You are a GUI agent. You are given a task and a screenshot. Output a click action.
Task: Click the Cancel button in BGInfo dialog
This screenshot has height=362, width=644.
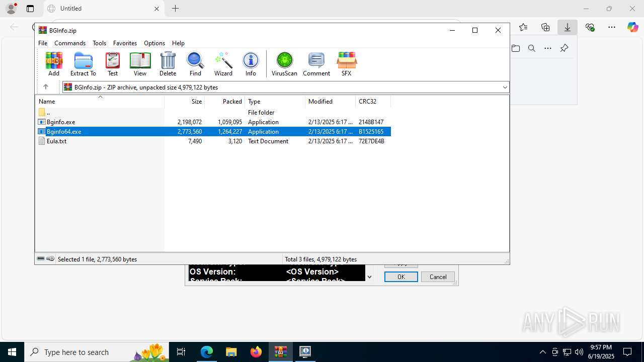pyautogui.click(x=438, y=277)
